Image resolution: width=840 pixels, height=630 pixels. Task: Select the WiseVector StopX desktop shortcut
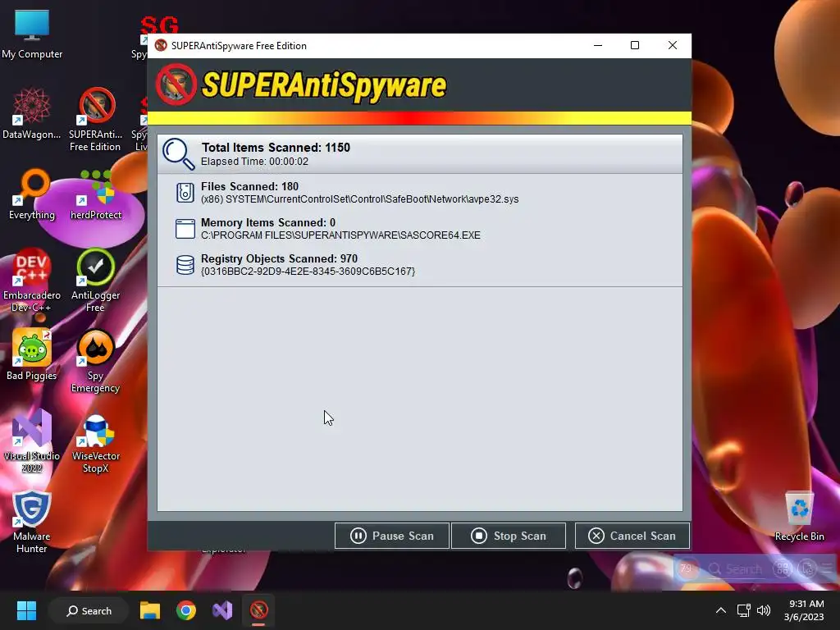tap(96, 441)
